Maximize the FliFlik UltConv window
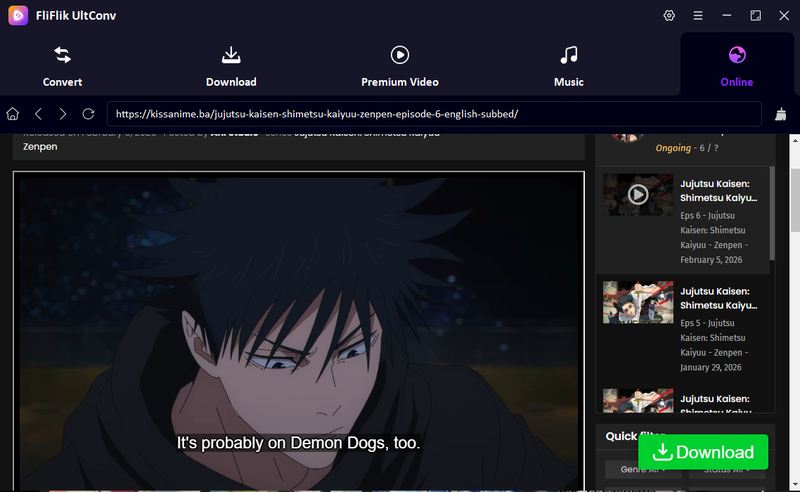 tap(756, 15)
